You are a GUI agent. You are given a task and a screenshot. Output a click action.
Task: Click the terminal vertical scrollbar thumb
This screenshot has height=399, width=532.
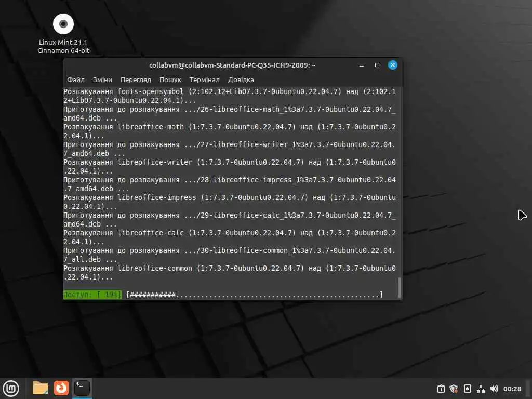tap(400, 287)
